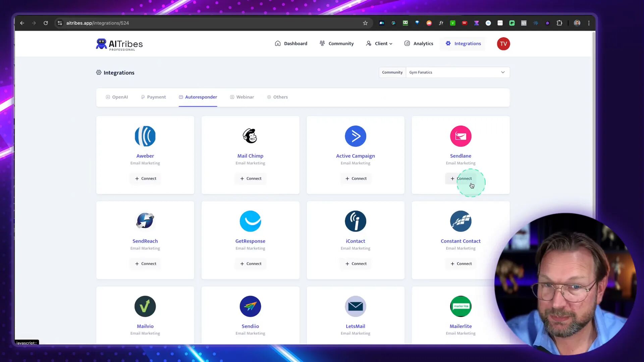Connect the Mail Chimp integration

(251, 179)
